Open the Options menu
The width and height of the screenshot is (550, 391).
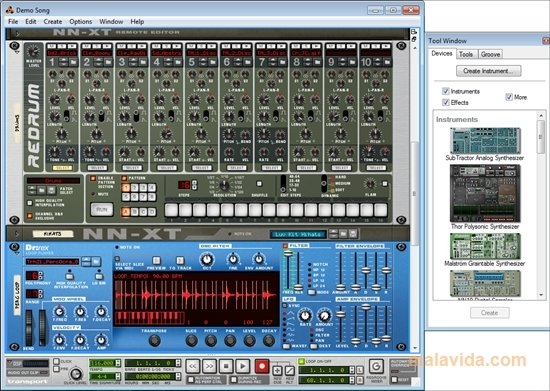coord(80,22)
